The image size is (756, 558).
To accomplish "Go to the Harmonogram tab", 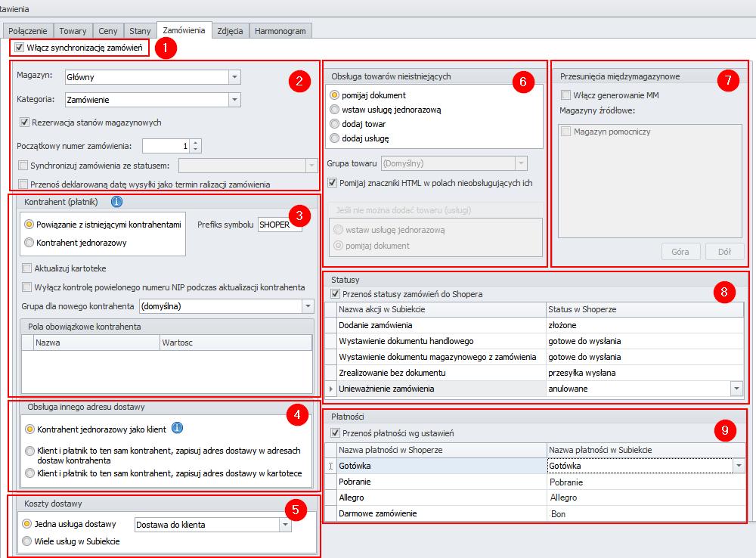I will tap(280, 31).
